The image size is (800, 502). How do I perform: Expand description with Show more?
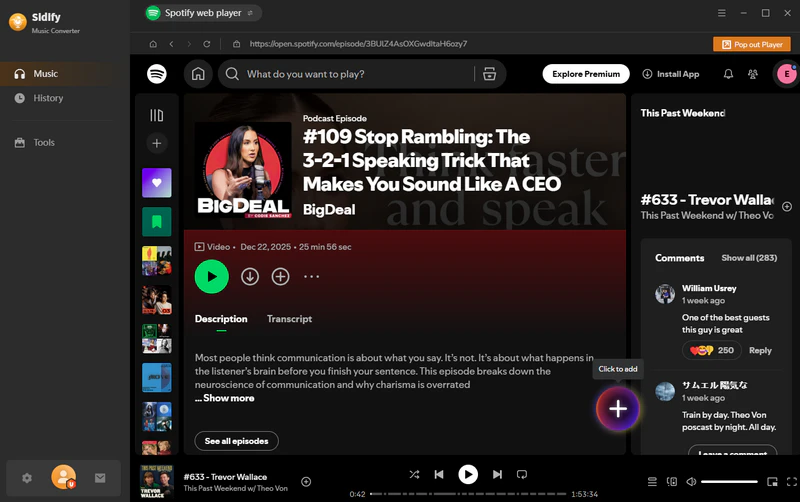point(228,398)
